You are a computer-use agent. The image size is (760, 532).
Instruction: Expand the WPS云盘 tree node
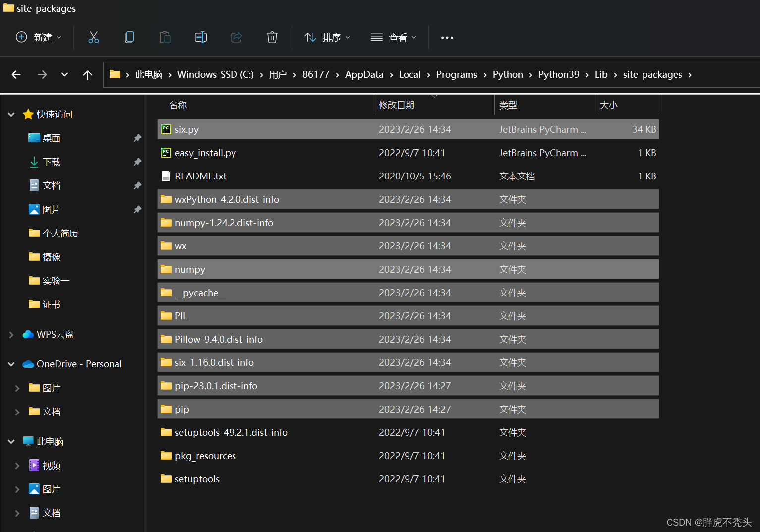click(x=11, y=335)
